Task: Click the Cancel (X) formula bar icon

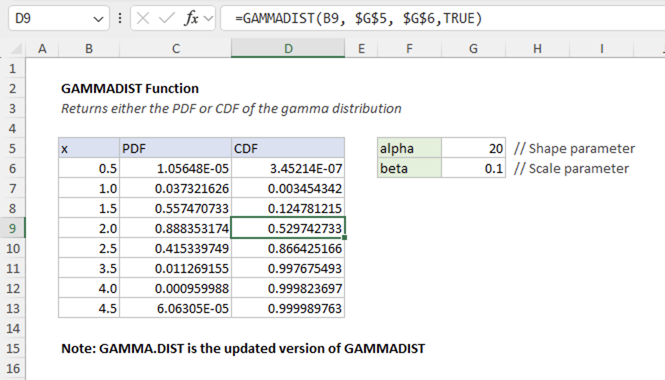Action: [x=143, y=18]
